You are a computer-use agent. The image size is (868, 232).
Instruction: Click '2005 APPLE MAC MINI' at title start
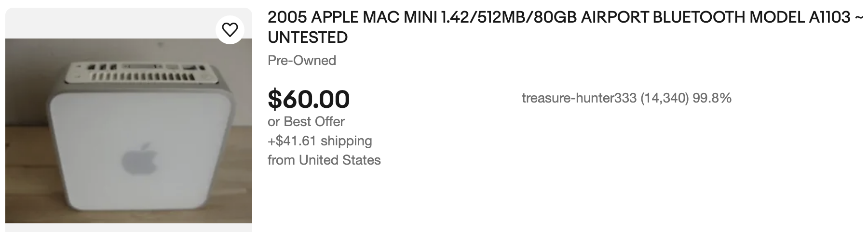351,18
